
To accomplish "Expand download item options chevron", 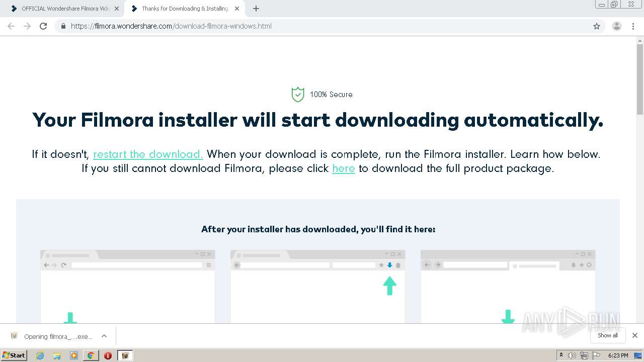I will (104, 336).
